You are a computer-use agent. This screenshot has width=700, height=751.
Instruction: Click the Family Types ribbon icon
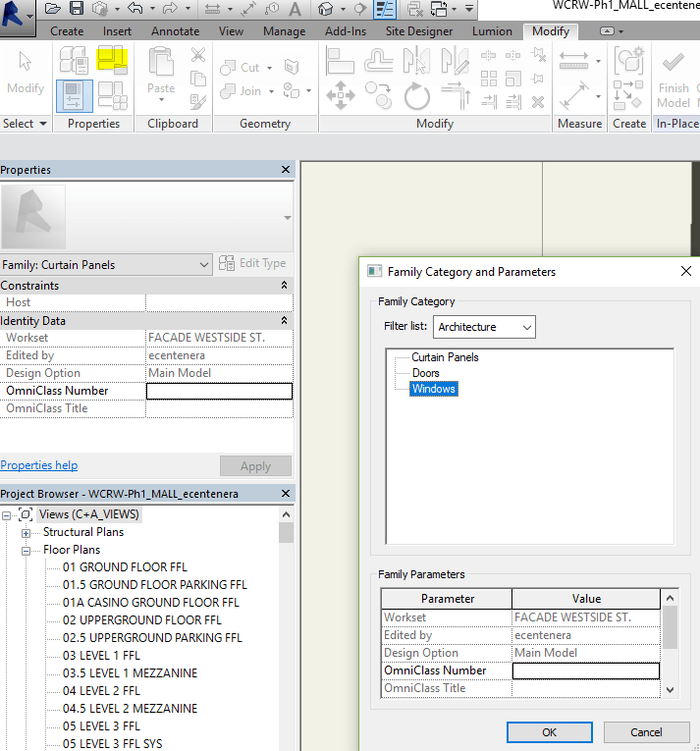click(113, 95)
